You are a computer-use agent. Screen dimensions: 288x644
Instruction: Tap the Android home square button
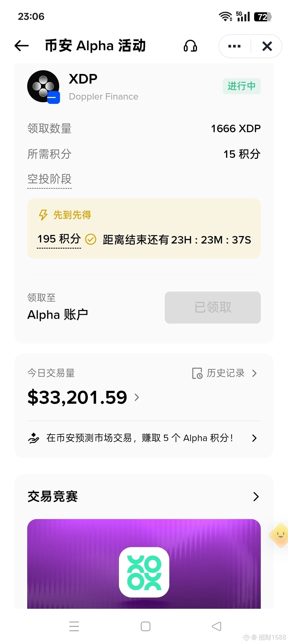click(146, 626)
